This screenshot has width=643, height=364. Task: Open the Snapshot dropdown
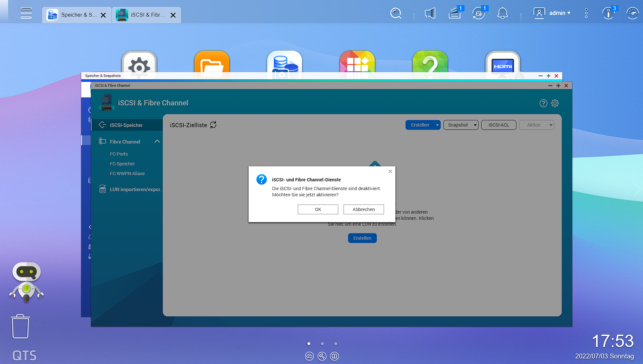pos(461,125)
